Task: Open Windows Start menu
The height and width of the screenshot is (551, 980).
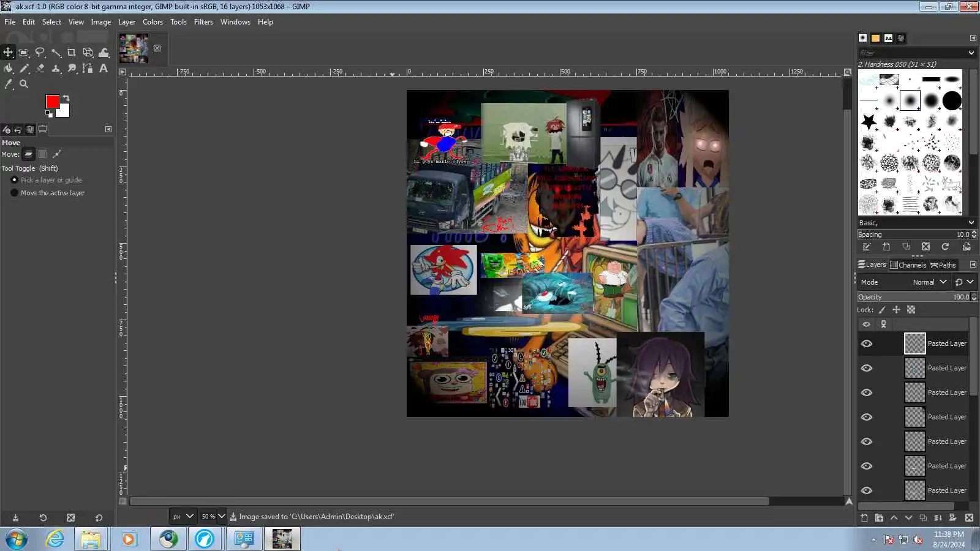Action: click(17, 539)
